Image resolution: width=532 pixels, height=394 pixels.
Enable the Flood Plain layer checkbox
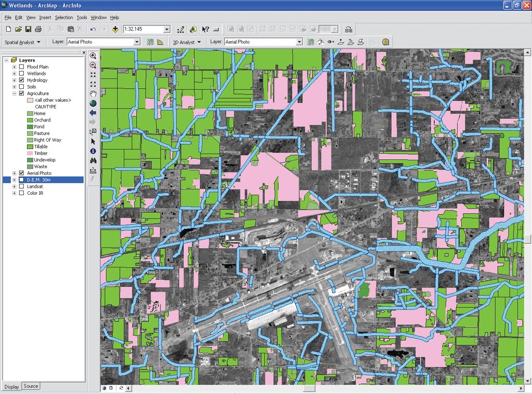22,67
